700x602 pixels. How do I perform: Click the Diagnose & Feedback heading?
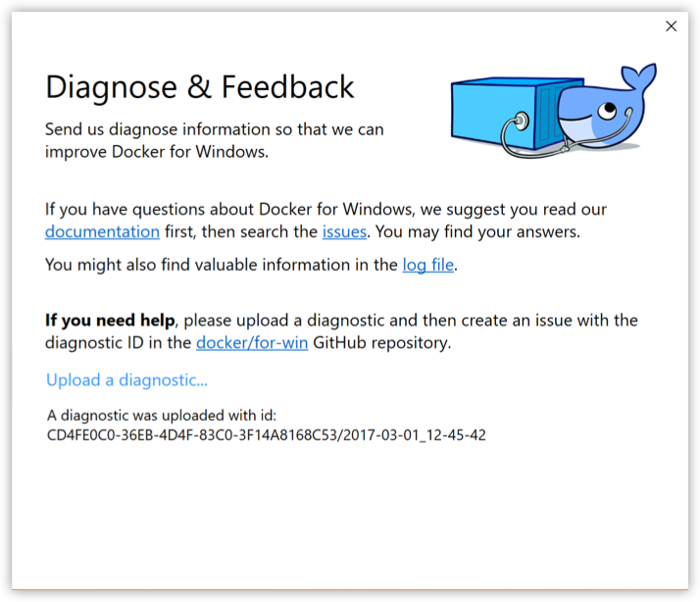[200, 86]
